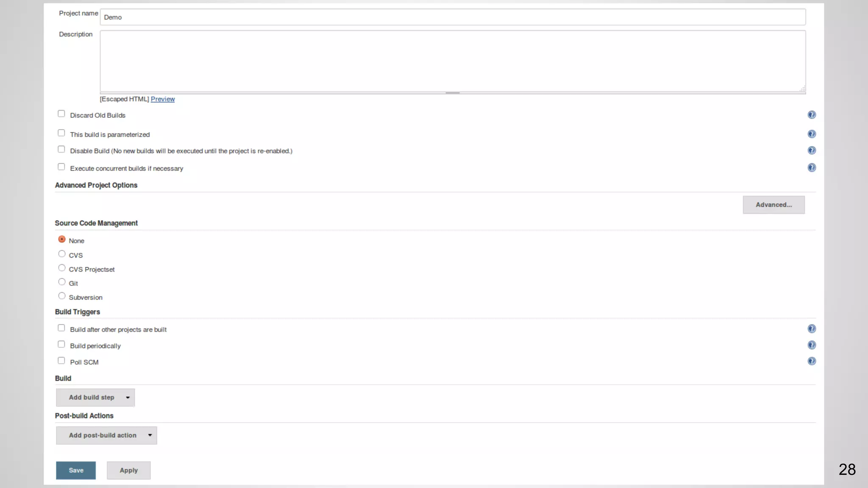Viewport: 868px width, 488px height.
Task: Open help icon for Poll SCM
Action: (811, 361)
